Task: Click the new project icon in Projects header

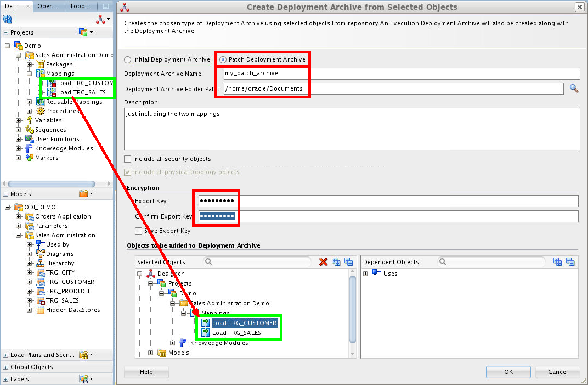Action: click(83, 32)
